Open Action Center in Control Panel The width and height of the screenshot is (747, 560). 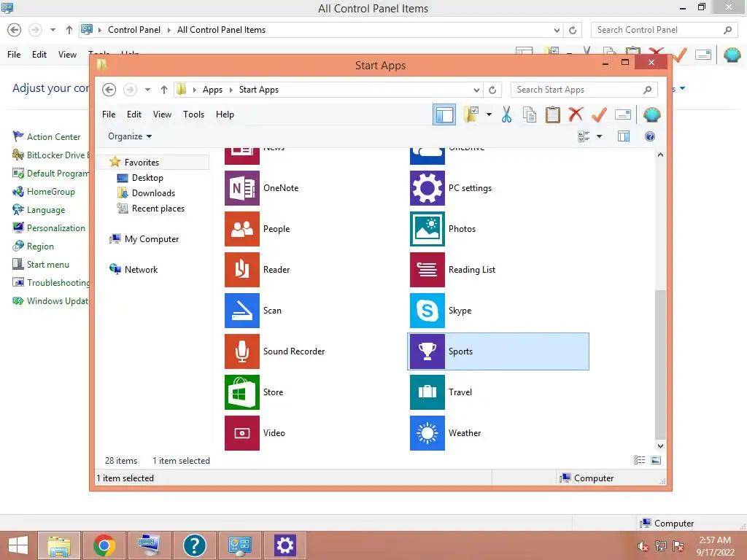point(53,137)
